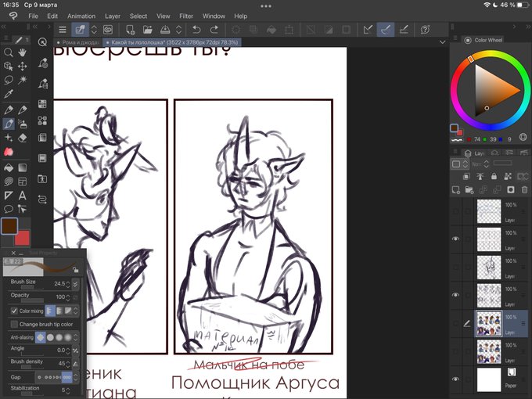The image size is (532, 399).
Task: Click the New layer folder icon
Action: coord(469,189)
